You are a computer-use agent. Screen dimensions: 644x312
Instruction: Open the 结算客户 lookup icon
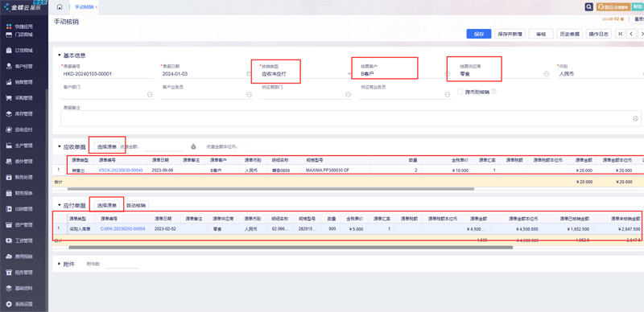pos(448,74)
